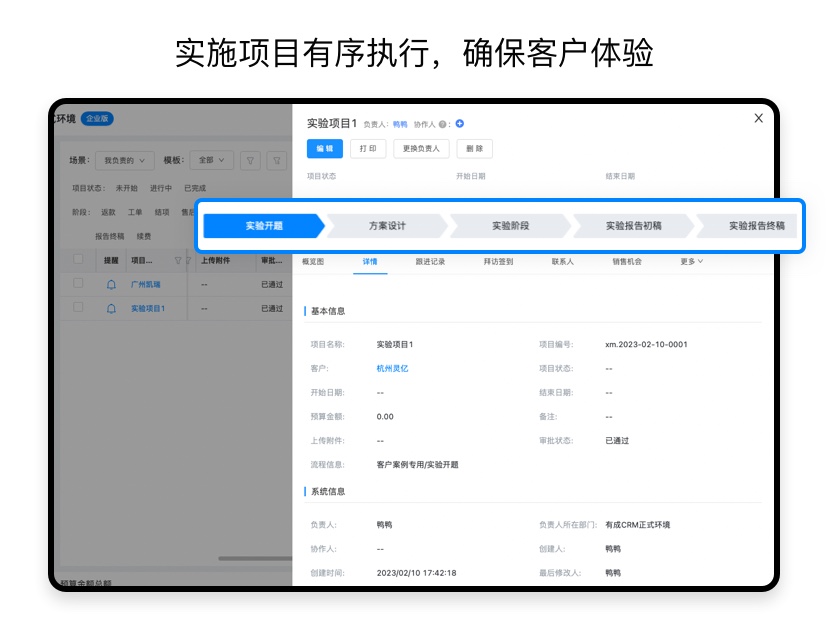828x625 pixels.
Task: Filter the 项目 column with its funnel icon
Action: click(178, 260)
